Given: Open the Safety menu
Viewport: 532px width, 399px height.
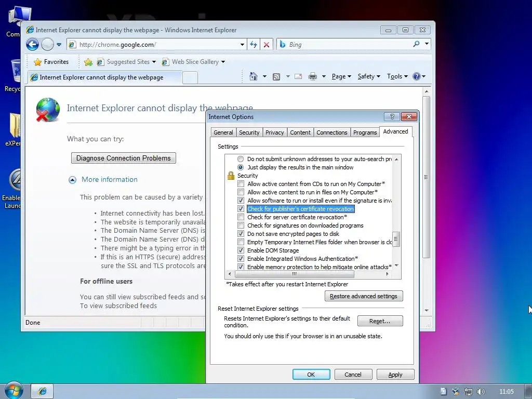Looking at the screenshot, I should (x=369, y=76).
